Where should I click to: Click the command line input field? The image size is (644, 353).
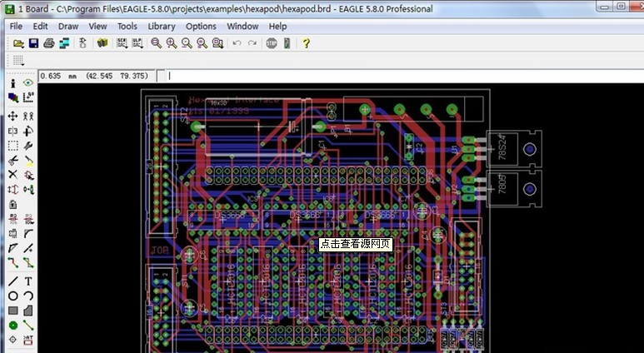(x=400, y=76)
